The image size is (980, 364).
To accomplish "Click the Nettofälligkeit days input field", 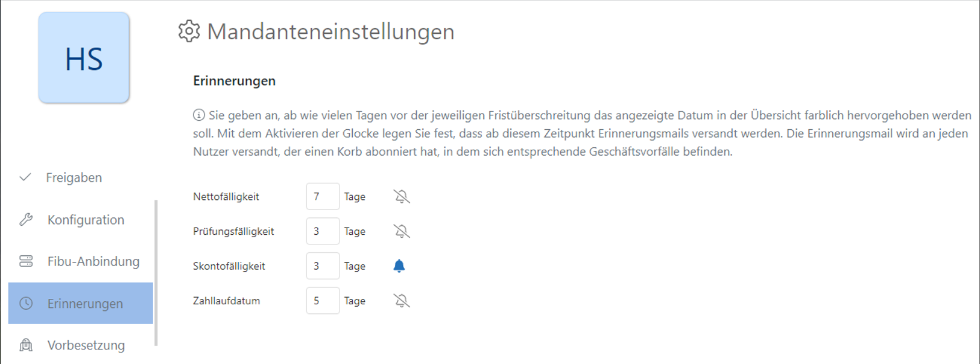I will point(323,197).
